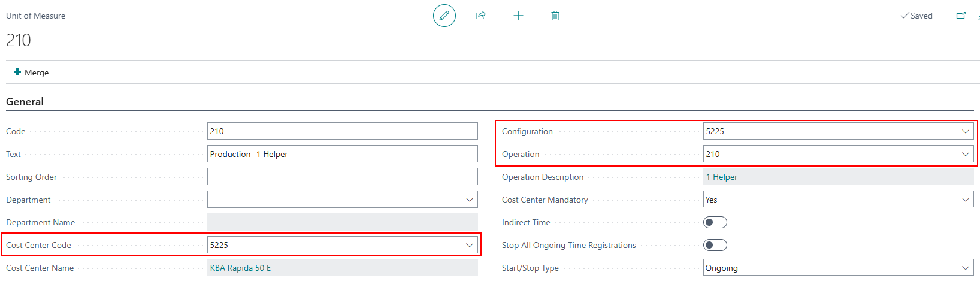Screen dimensions: 980x290
Task: Expand the Operation dropdown arrow
Action: coord(966,154)
